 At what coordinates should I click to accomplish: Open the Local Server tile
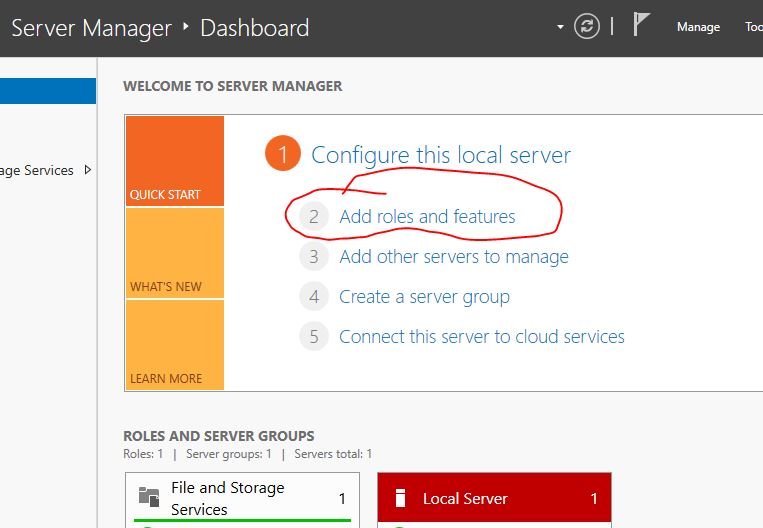click(x=494, y=499)
